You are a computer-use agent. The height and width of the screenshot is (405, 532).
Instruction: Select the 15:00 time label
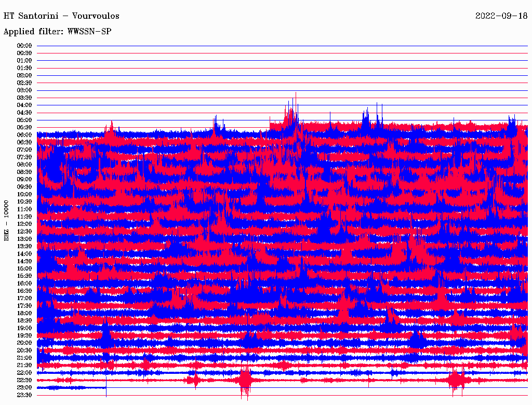[24, 268]
